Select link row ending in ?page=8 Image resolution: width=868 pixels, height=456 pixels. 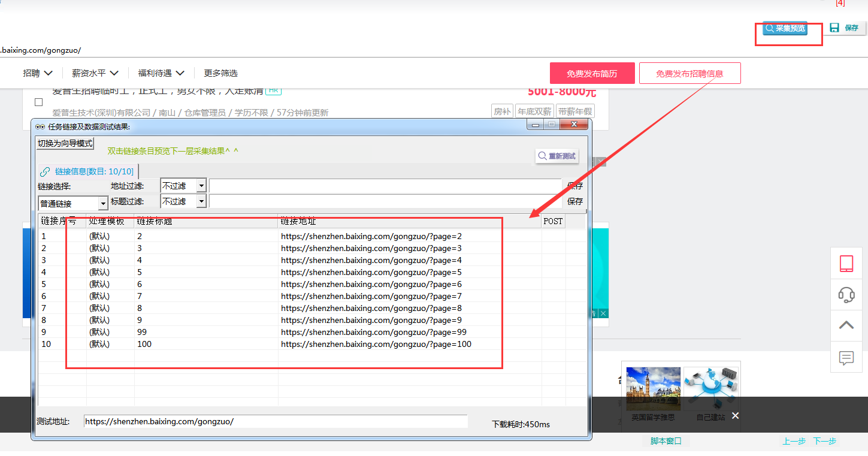pyautogui.click(x=311, y=308)
